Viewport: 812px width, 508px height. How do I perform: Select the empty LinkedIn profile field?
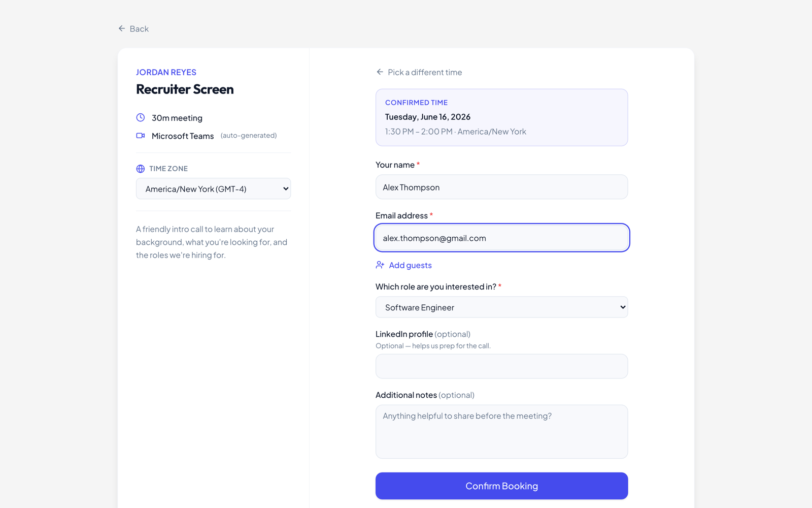pyautogui.click(x=501, y=366)
